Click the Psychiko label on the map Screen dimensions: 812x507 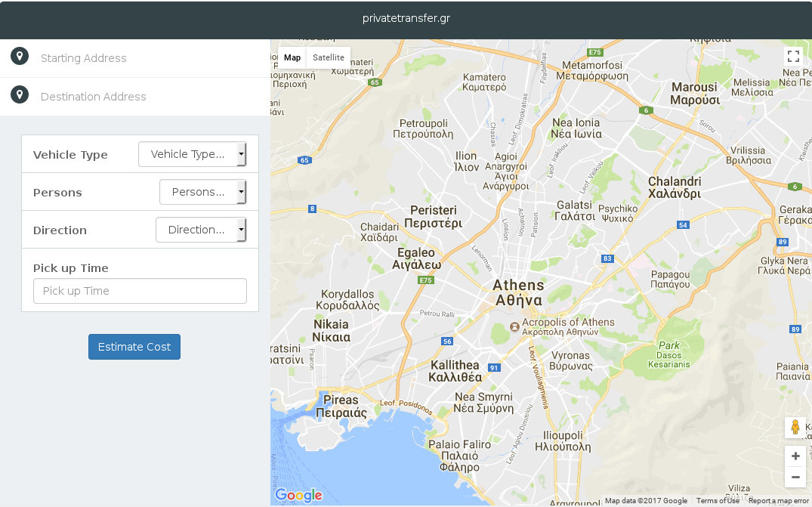click(x=618, y=213)
